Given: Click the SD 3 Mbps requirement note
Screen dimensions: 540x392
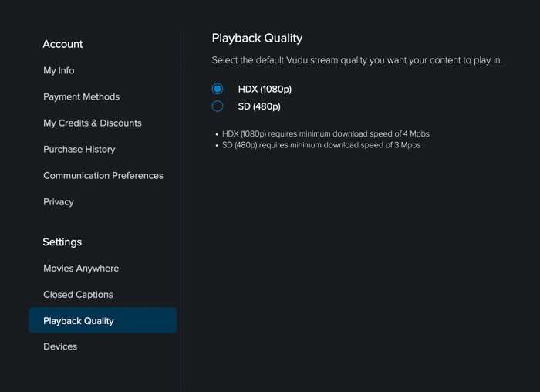Looking at the screenshot, I should click(x=321, y=144).
